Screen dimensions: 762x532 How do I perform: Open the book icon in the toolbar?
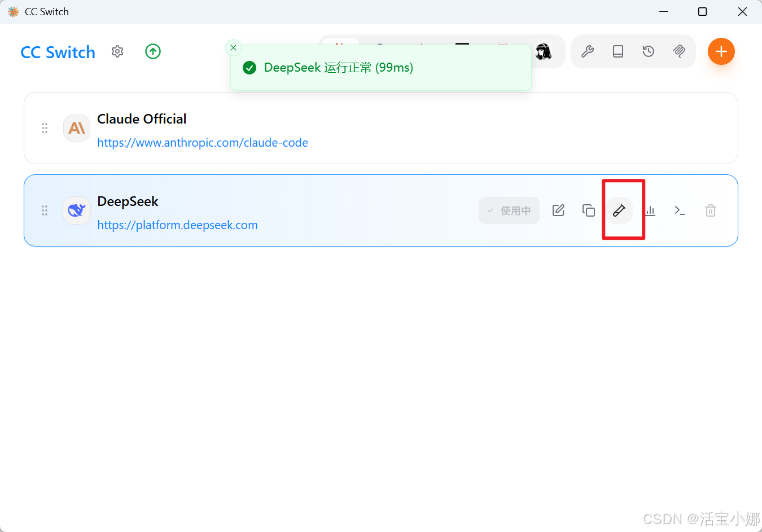(618, 51)
